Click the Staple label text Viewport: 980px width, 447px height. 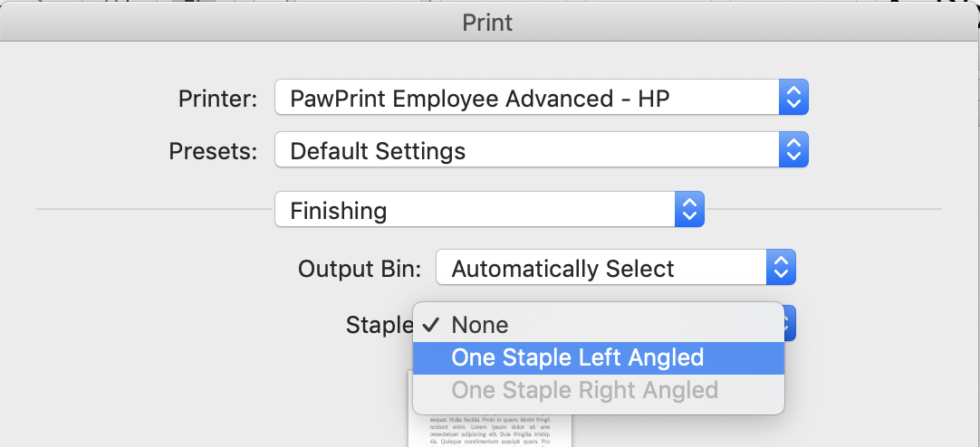[380, 325]
